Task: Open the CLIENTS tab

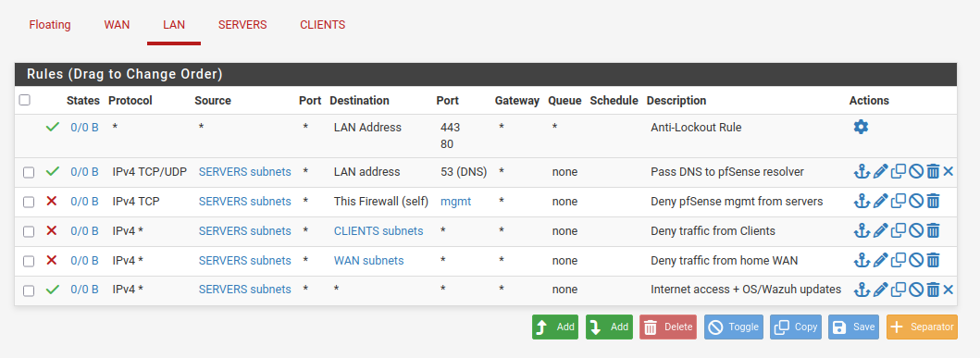Action: coord(322,25)
